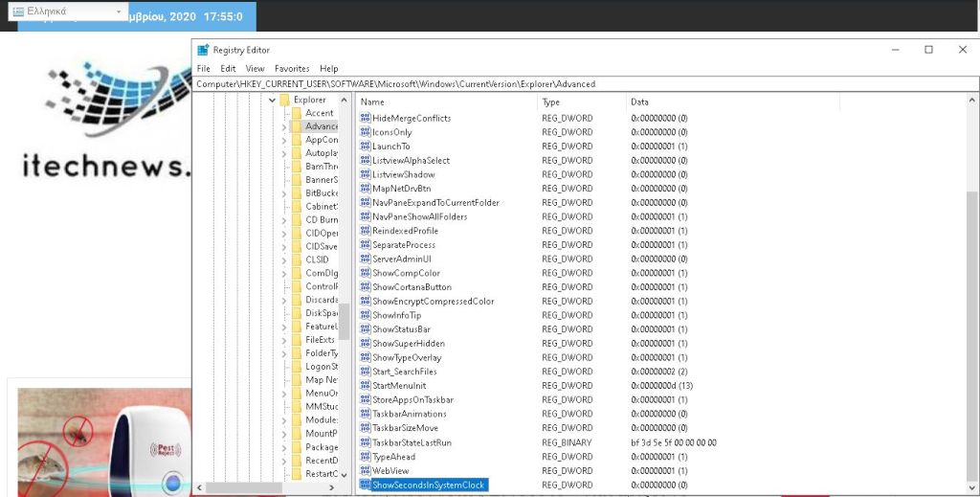Select the ShowEncryptCompressedColor value
Viewport: 980px width, 497px height.
point(434,301)
